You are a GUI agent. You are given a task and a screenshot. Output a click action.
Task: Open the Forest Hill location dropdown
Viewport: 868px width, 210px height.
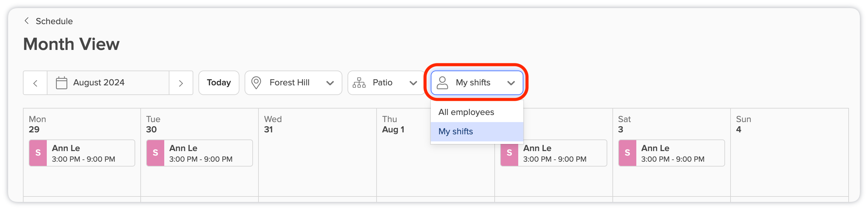[x=293, y=83]
